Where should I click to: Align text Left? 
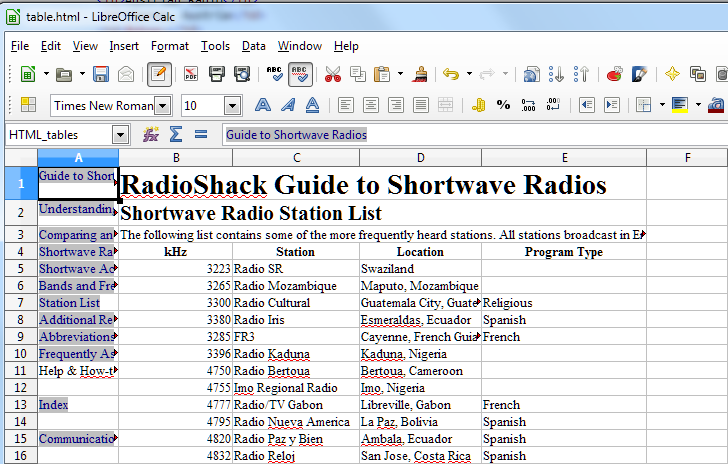point(345,105)
